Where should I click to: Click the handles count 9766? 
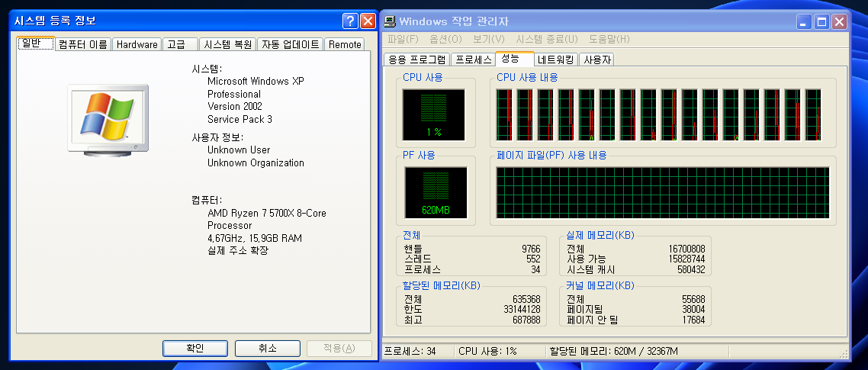click(531, 249)
